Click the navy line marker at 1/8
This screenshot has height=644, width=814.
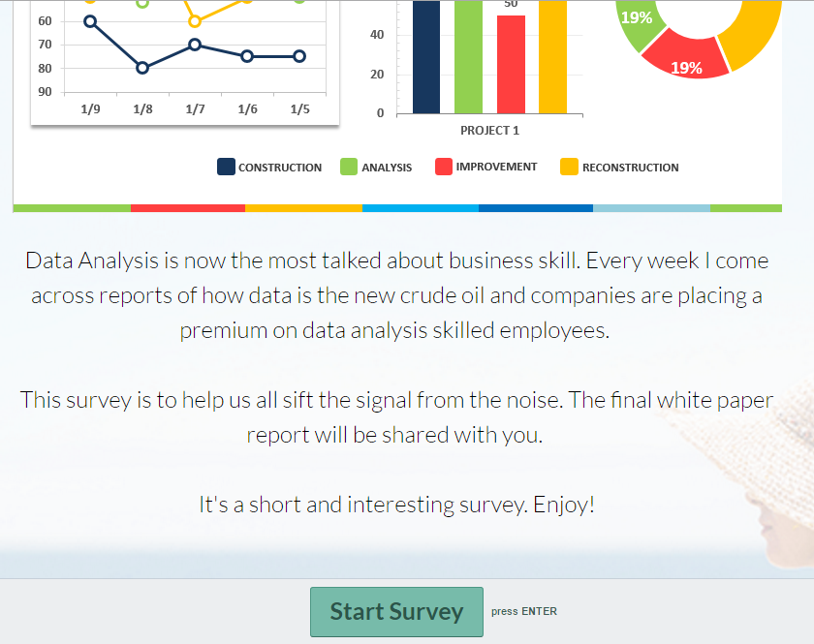(142, 68)
